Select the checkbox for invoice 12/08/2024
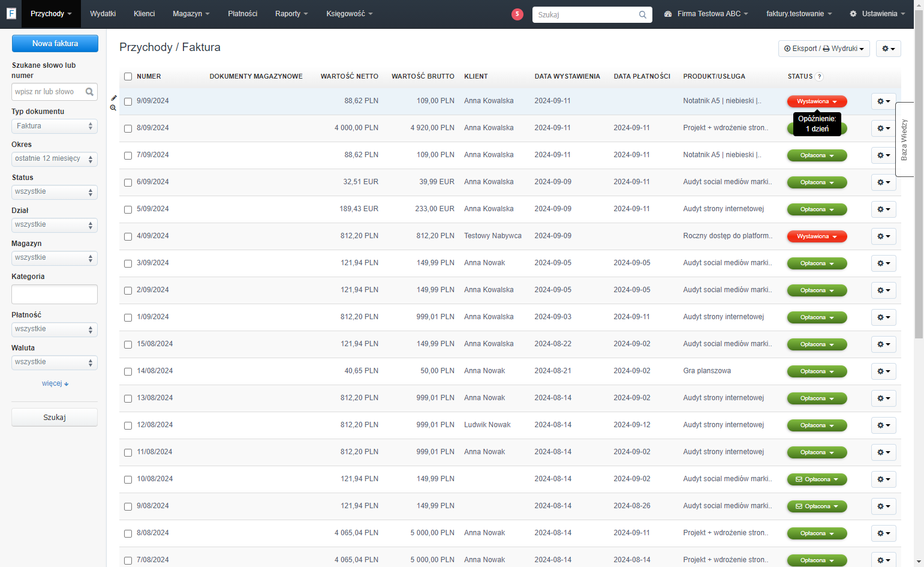 (128, 425)
